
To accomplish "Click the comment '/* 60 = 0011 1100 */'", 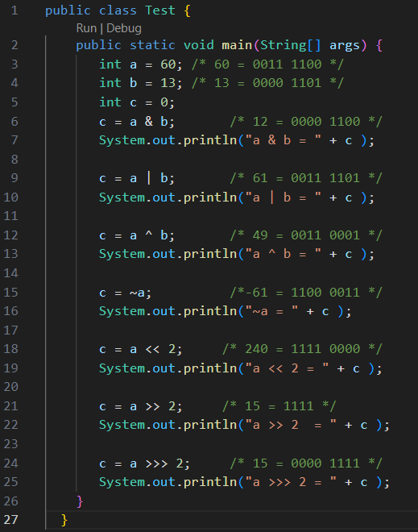I will (268, 64).
